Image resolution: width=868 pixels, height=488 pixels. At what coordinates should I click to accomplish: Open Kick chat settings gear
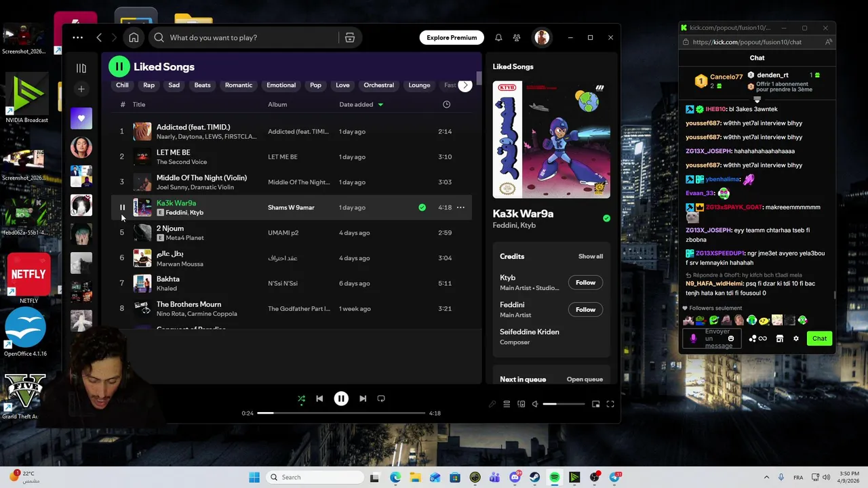pos(796,338)
